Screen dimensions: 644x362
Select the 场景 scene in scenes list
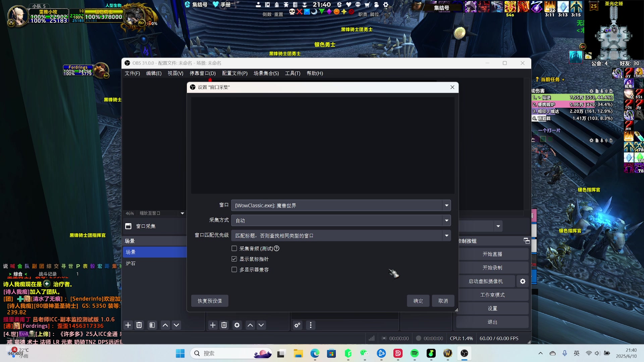pyautogui.click(x=155, y=252)
